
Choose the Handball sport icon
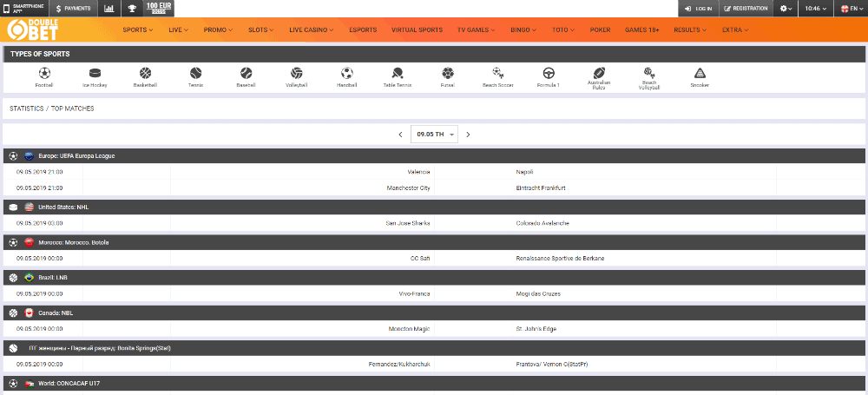(x=347, y=73)
